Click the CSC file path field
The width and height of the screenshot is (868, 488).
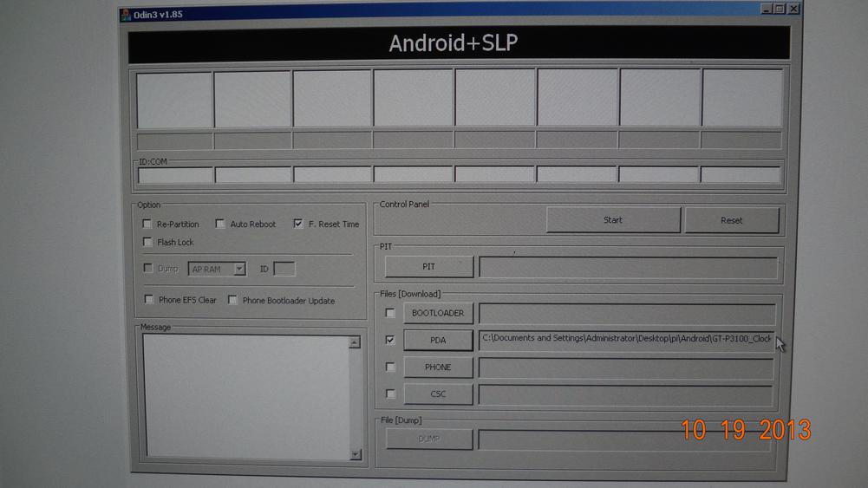(625, 395)
